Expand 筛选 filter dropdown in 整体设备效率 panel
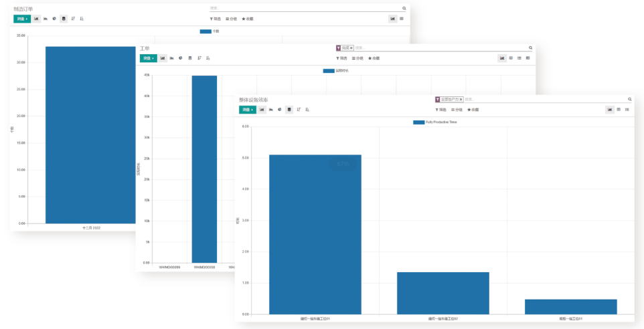The width and height of the screenshot is (644, 329). pos(440,110)
